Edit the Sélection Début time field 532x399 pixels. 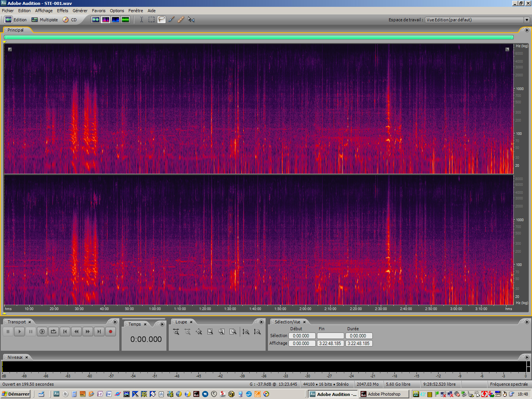click(x=302, y=336)
